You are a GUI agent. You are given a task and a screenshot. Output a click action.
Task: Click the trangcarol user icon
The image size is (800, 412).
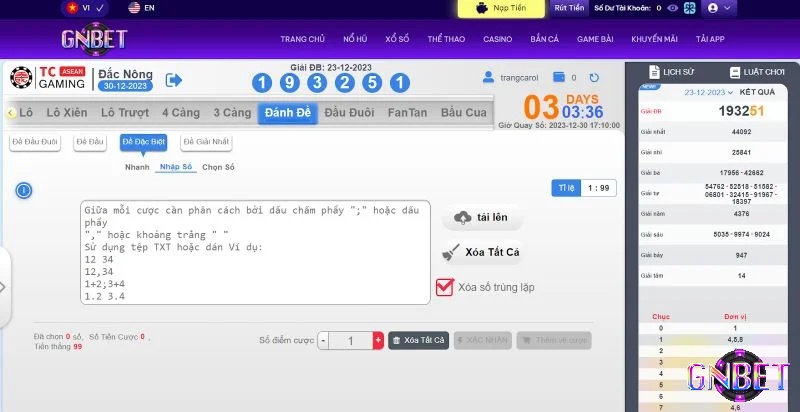pyautogui.click(x=488, y=78)
